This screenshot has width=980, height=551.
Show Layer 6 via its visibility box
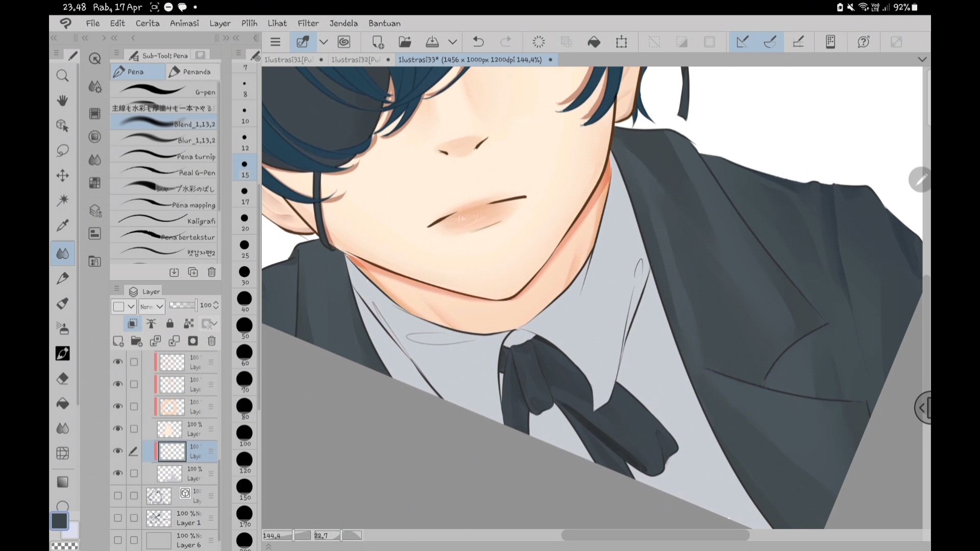click(x=118, y=540)
